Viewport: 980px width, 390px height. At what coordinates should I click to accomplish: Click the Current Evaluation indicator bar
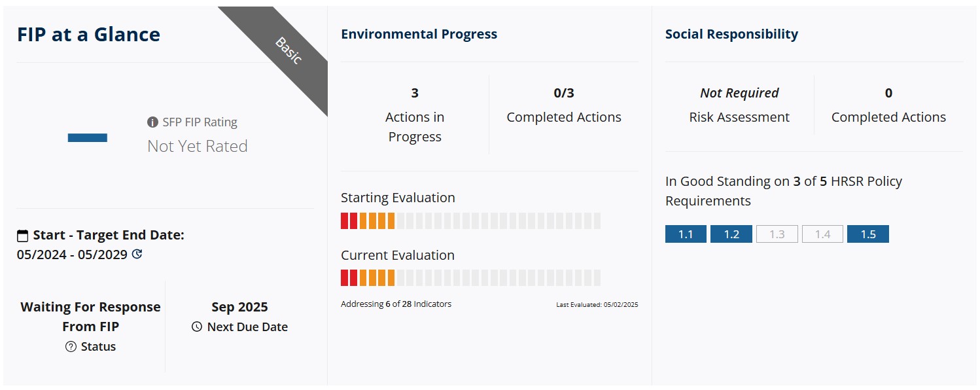click(x=470, y=278)
